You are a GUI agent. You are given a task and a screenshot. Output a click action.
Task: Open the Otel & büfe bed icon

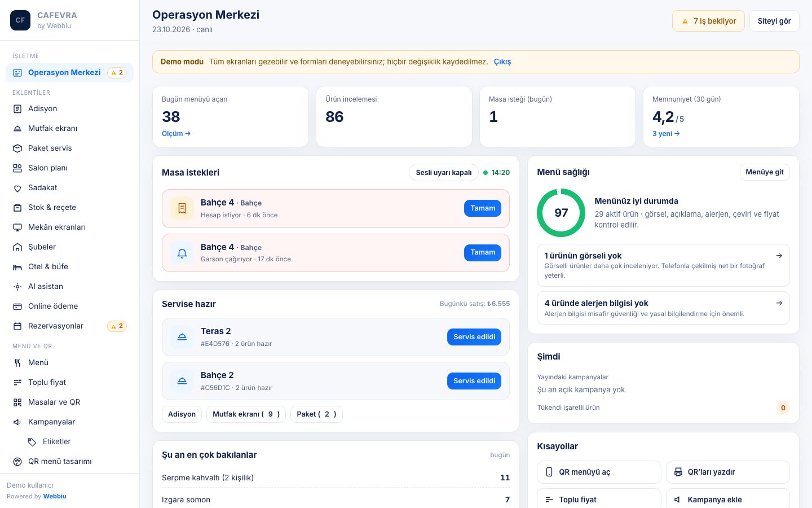(x=17, y=267)
